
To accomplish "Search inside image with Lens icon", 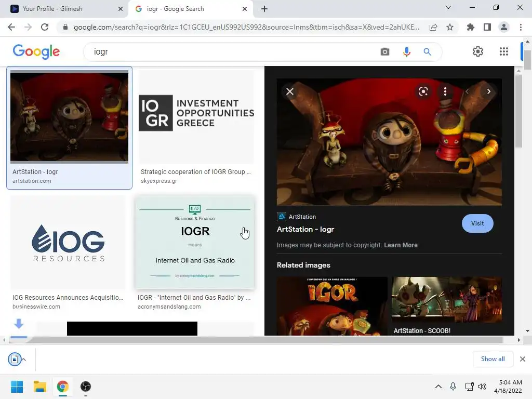I will [x=423, y=91].
